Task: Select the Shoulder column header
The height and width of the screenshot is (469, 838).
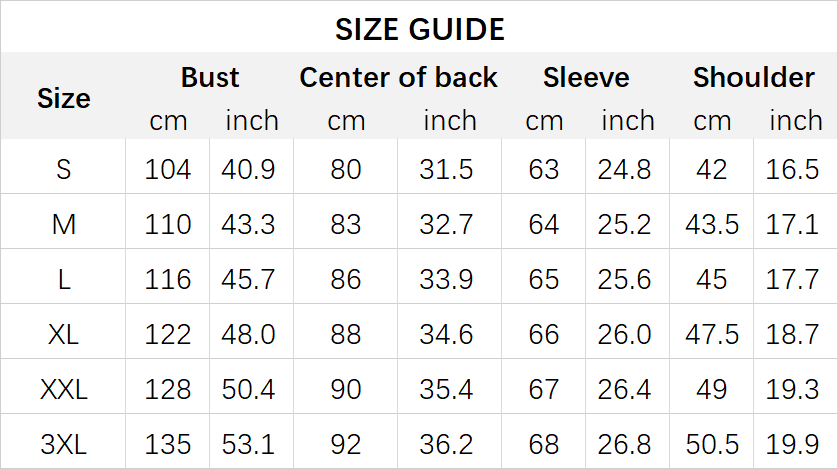Action: (754, 78)
